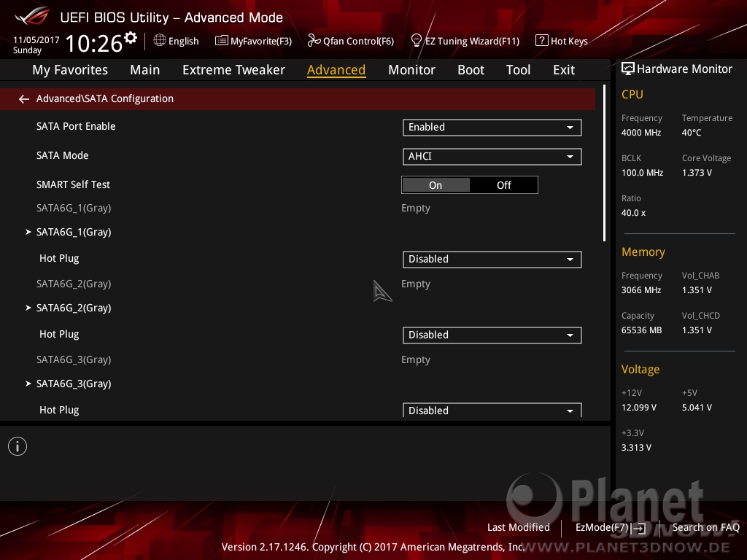
Task: Click the back arrow in SATA Configuration header
Action: (24, 98)
